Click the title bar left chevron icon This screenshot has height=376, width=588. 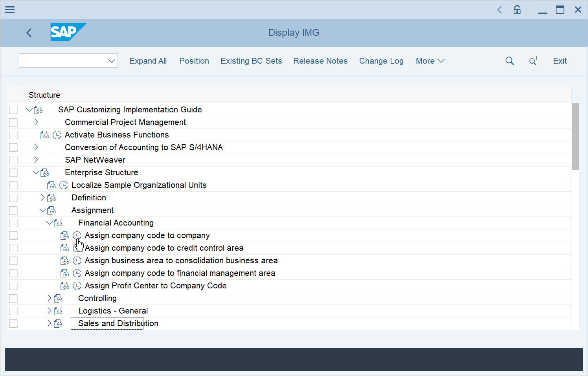(500, 9)
